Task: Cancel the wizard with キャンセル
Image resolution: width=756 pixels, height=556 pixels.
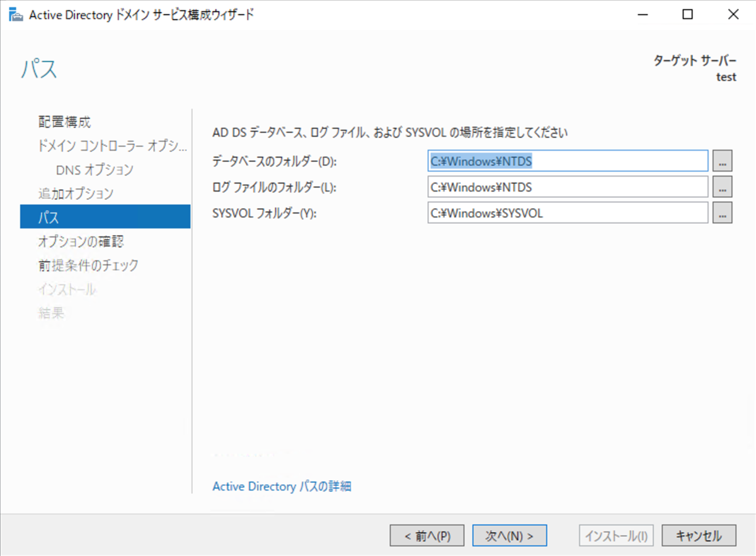Action: (x=699, y=535)
